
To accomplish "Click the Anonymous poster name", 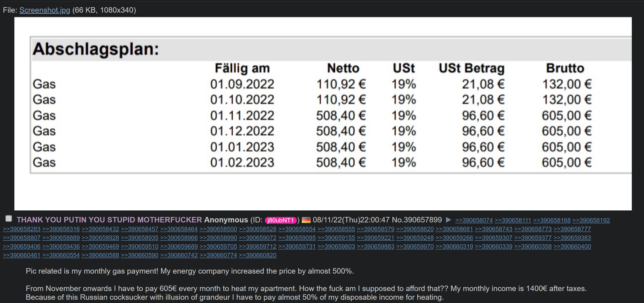I will coord(226,220).
